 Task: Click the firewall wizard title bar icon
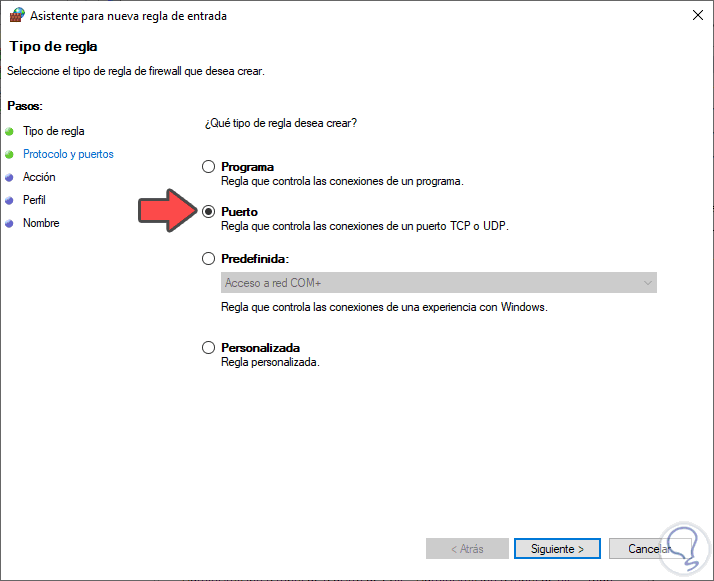(15, 16)
